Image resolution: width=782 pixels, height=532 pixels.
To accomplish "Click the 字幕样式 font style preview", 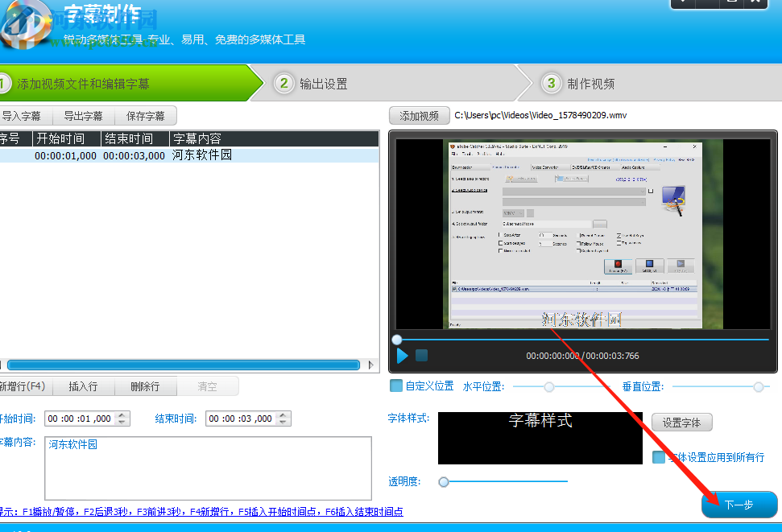I will click(x=540, y=438).
